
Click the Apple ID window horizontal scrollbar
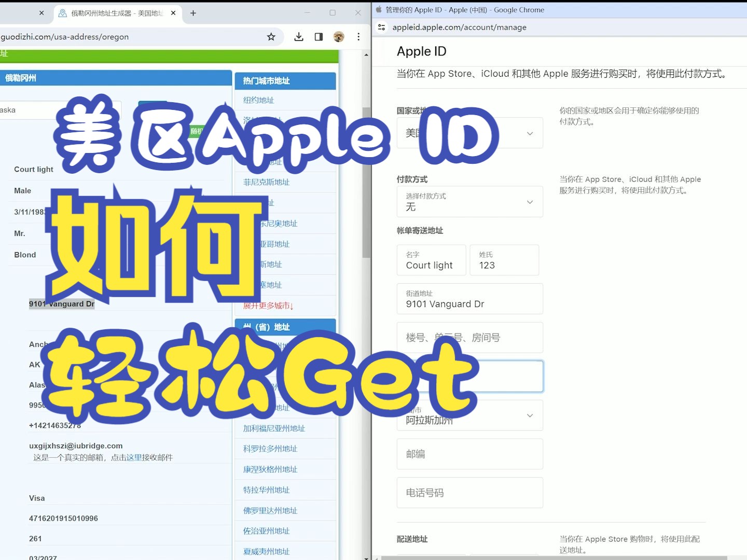point(554,558)
